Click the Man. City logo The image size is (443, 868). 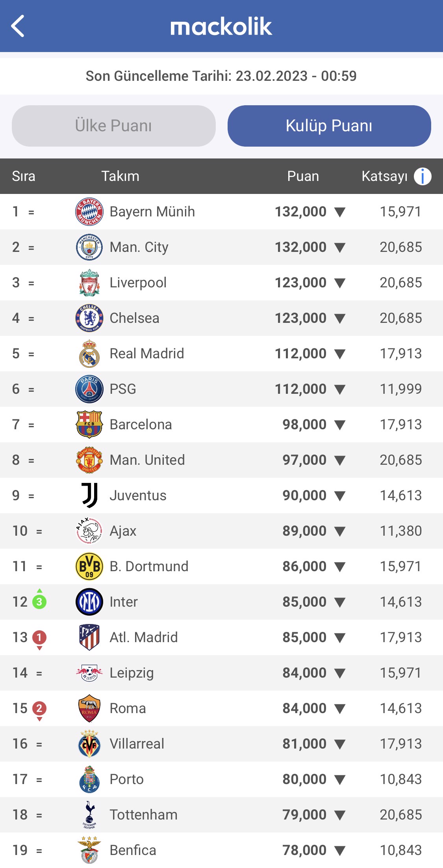pyautogui.click(x=89, y=247)
